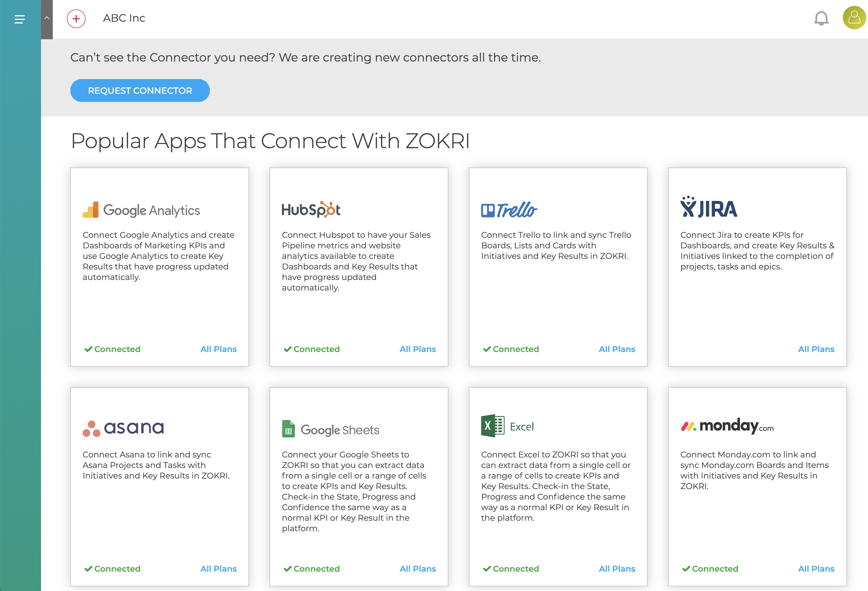
Task: Open the user profile avatar
Action: pos(854,18)
